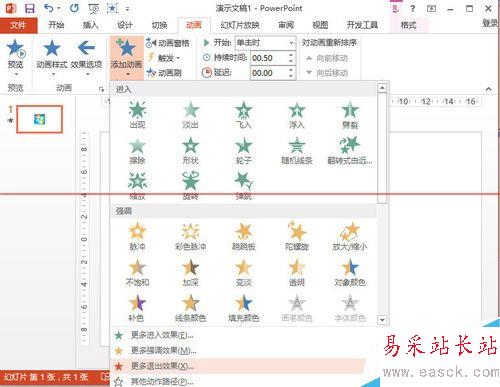Select the 出现 entrance animation
The height and width of the screenshot is (387, 500).
click(137, 115)
